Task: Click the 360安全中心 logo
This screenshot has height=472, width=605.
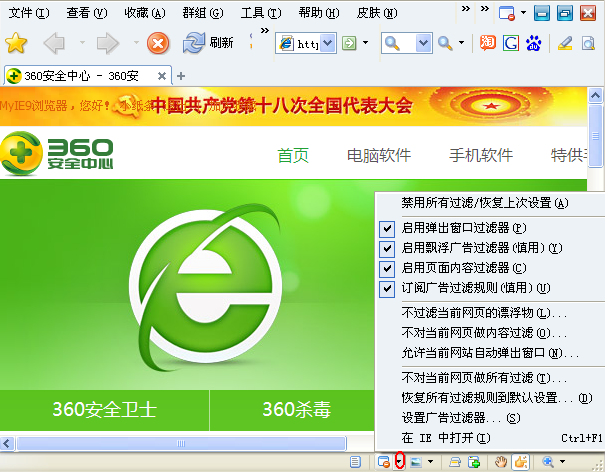Action: tap(57, 154)
